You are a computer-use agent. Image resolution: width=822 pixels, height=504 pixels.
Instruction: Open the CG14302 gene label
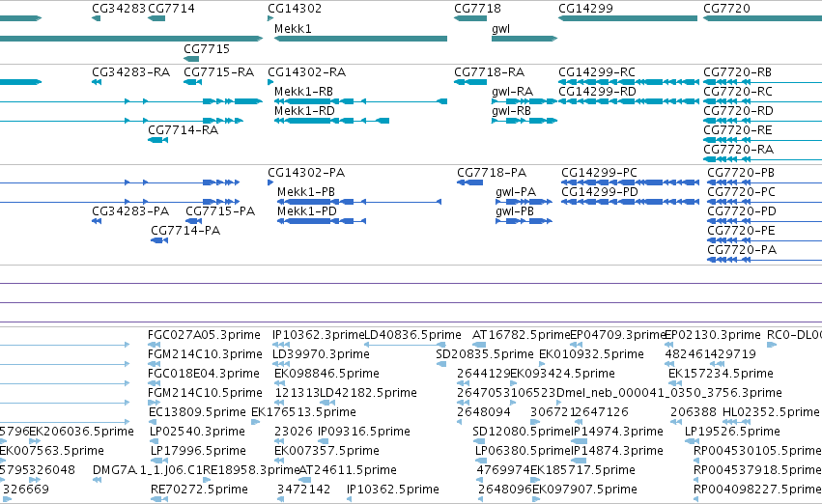(x=295, y=9)
